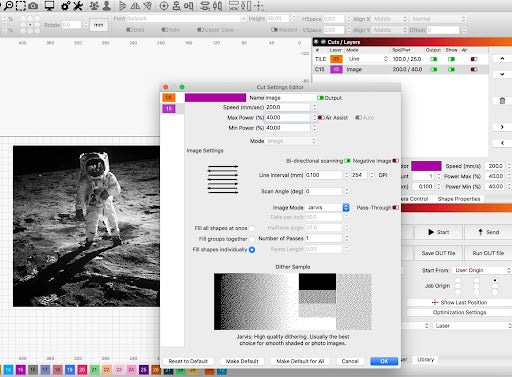Click the distribute horizontally icon
Screen dimensions: 512x377
click(x=205, y=6)
